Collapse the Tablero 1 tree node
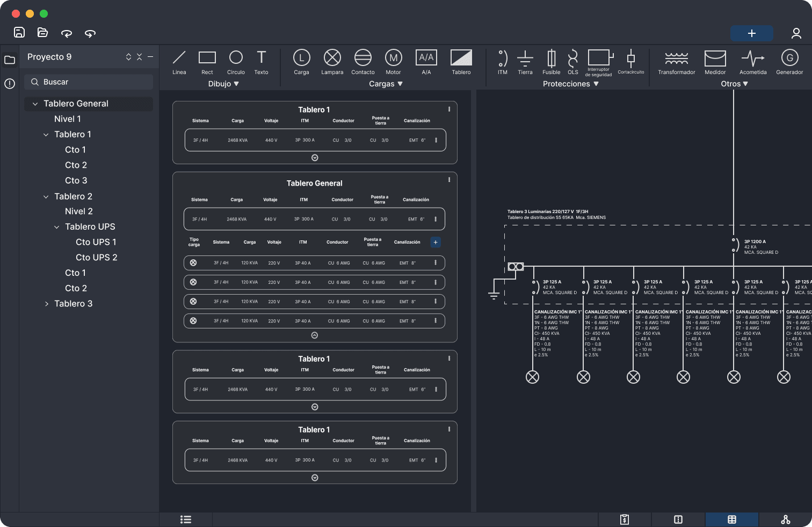This screenshot has height=527, width=812. (x=46, y=135)
